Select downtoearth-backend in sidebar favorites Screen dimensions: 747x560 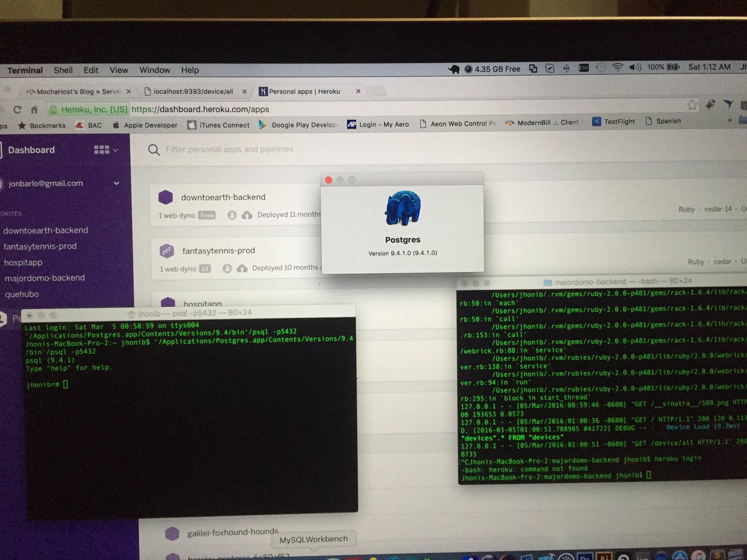pos(45,230)
